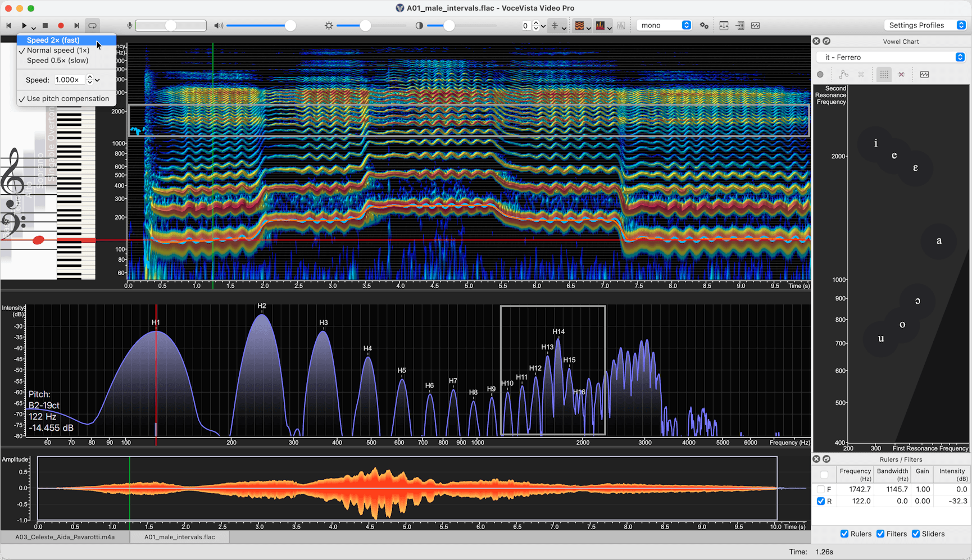The width and height of the screenshot is (972, 560).
Task: Click the F row frequency value 1742.7
Action: pos(860,489)
